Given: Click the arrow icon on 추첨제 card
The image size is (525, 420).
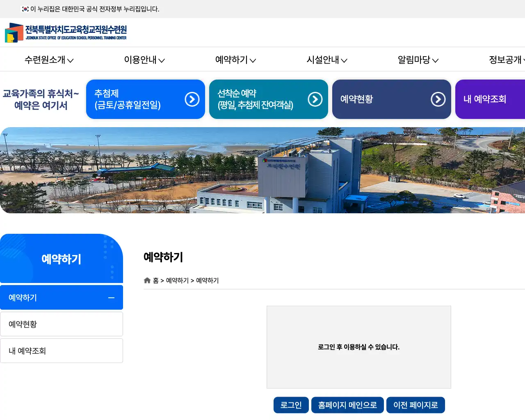Looking at the screenshot, I should (192, 99).
